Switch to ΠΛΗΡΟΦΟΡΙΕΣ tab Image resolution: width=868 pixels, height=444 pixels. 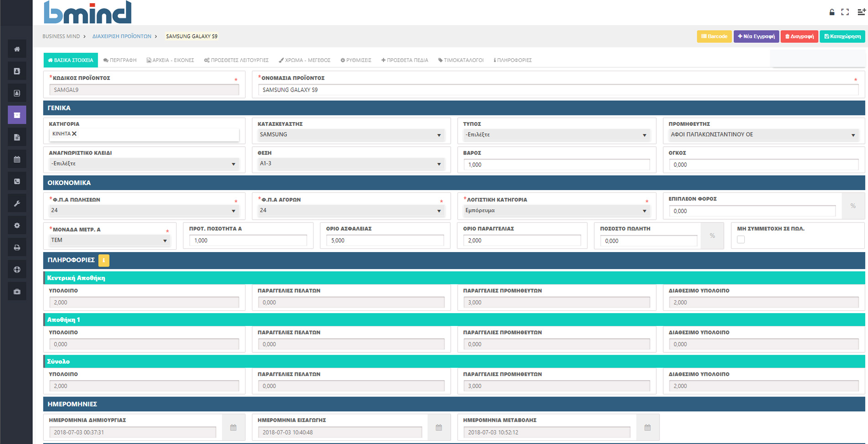[x=512, y=60]
